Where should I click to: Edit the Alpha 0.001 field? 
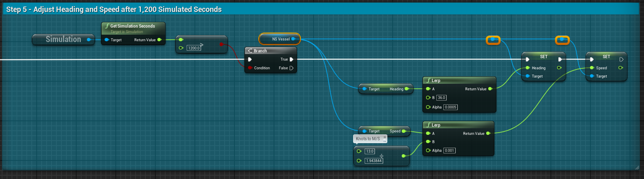(x=449, y=151)
